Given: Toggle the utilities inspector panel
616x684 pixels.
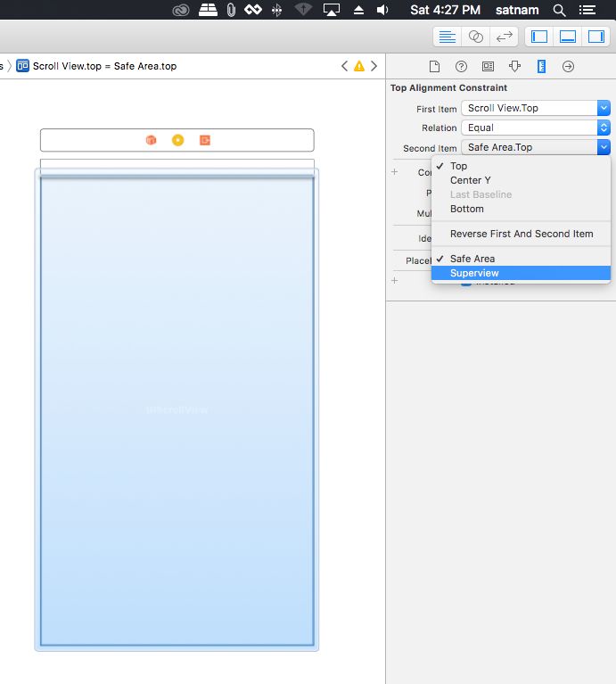Looking at the screenshot, I should point(596,37).
